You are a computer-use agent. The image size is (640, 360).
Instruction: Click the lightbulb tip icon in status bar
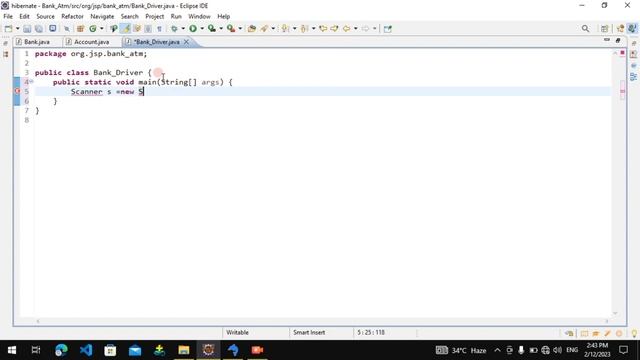(634, 333)
